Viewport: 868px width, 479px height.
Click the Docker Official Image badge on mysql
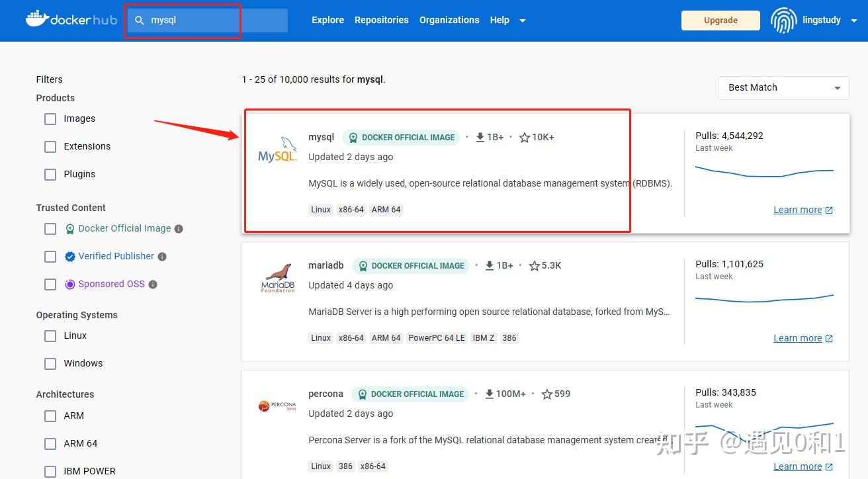[x=401, y=137]
